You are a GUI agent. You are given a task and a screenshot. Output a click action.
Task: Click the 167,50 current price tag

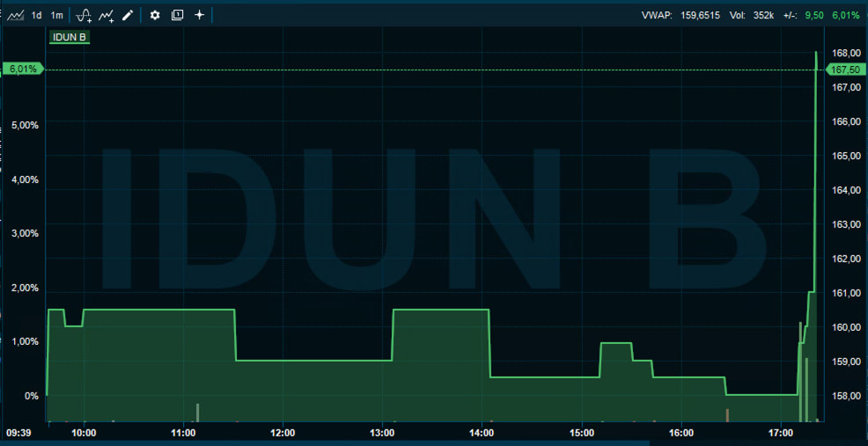(x=844, y=69)
